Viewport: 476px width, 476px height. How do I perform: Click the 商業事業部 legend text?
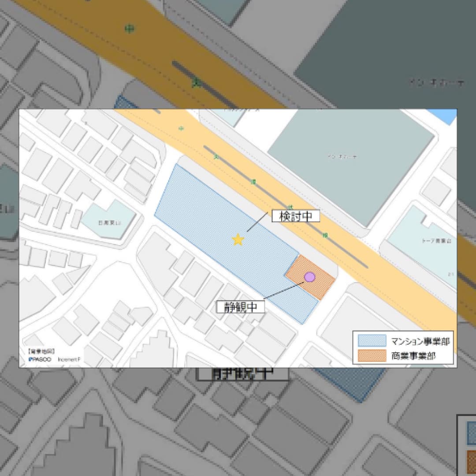click(413, 356)
